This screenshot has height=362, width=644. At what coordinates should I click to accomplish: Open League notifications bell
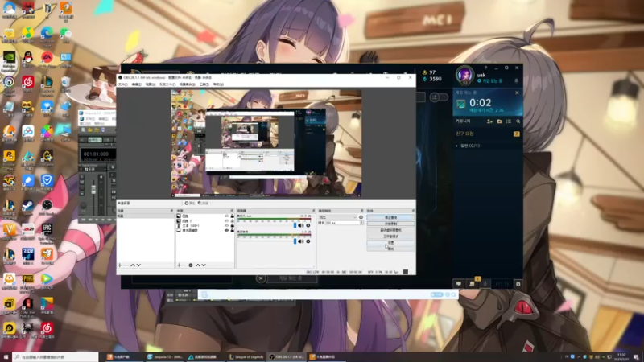[516, 81]
